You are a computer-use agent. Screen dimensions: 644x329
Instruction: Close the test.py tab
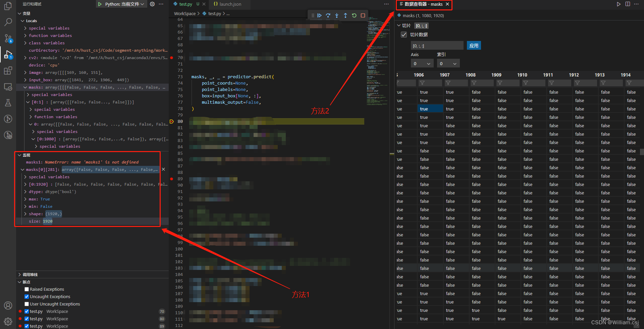click(204, 4)
